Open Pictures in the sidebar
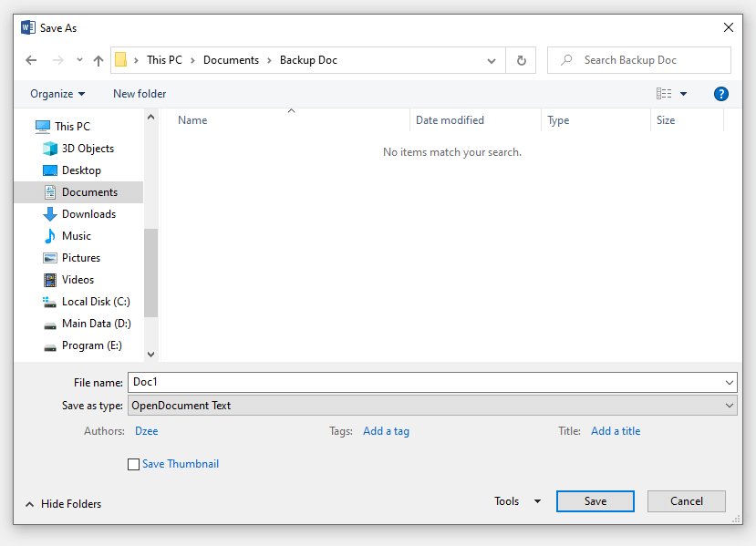The width and height of the screenshot is (756, 546). [81, 258]
